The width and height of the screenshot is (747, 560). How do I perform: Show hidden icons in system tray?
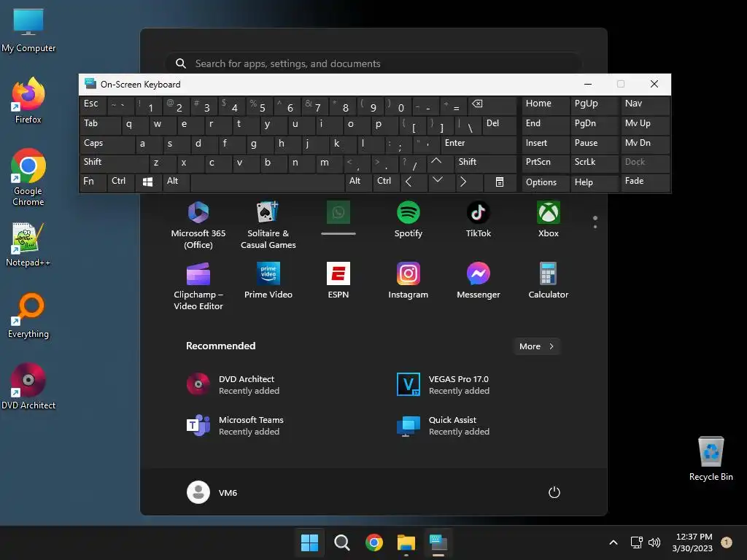tap(614, 542)
